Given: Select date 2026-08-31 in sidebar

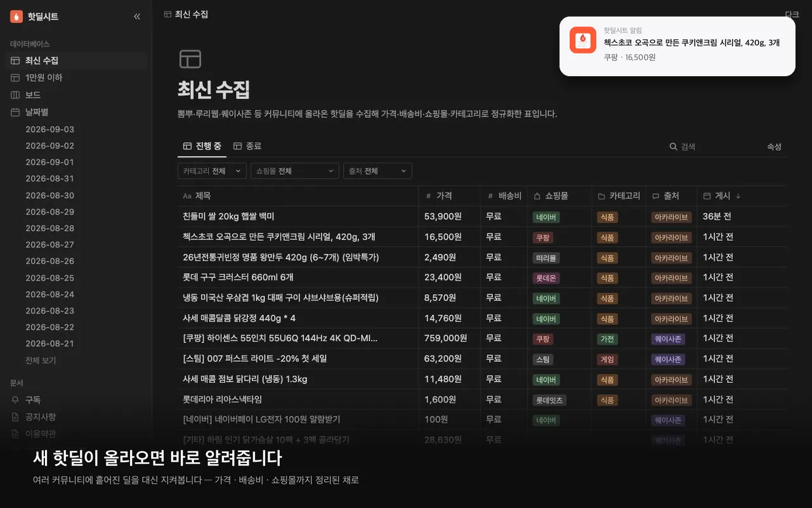Looking at the screenshot, I should [x=49, y=178].
